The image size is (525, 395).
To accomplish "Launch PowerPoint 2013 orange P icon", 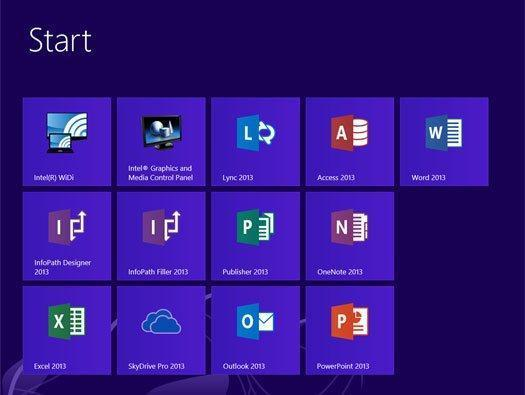I will point(350,321).
